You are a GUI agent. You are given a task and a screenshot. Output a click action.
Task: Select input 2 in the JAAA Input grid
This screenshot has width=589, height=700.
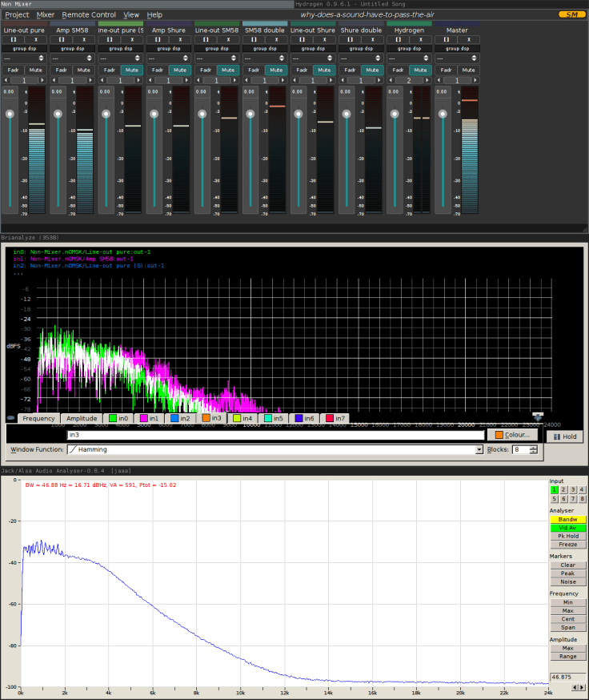pyautogui.click(x=563, y=489)
